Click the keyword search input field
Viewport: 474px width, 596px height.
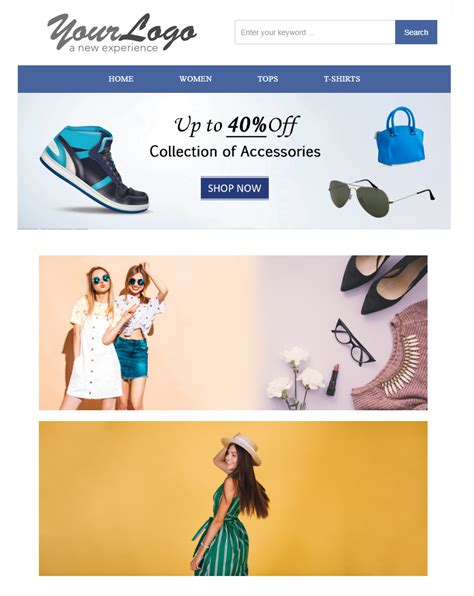315,32
